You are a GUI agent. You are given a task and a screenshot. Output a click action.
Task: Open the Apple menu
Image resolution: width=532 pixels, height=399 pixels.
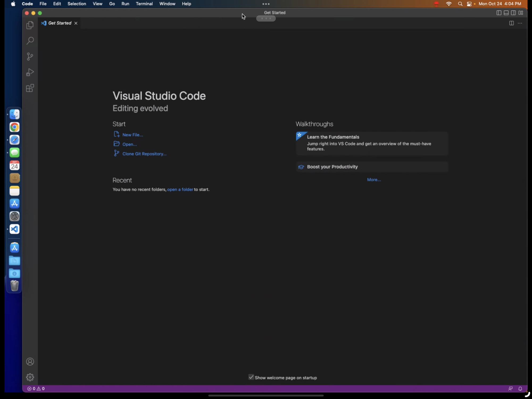click(x=13, y=4)
